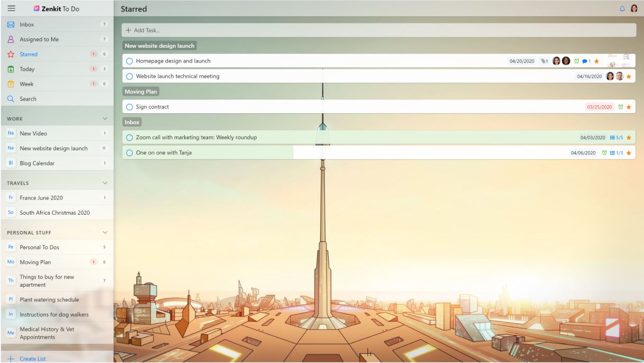Screen dimensions: 644x363
Task: Open the Moving Plan list
Action: (35, 262)
